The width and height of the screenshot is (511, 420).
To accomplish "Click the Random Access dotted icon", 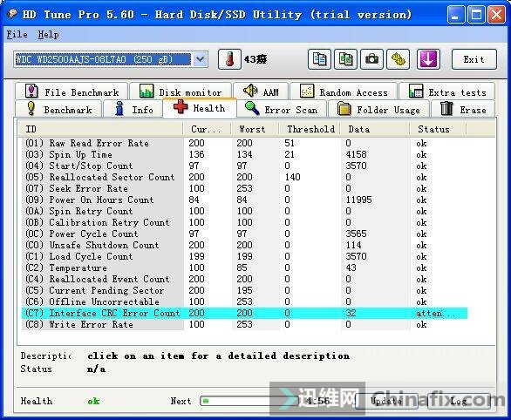I will (307, 91).
